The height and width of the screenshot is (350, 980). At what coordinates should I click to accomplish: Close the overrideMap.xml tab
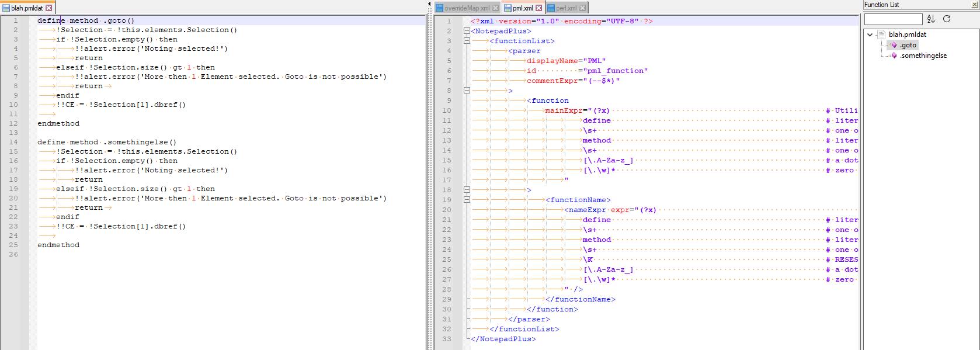[495, 8]
